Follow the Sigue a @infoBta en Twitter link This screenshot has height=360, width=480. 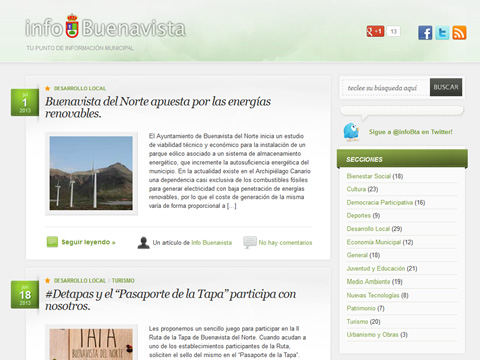(x=410, y=132)
